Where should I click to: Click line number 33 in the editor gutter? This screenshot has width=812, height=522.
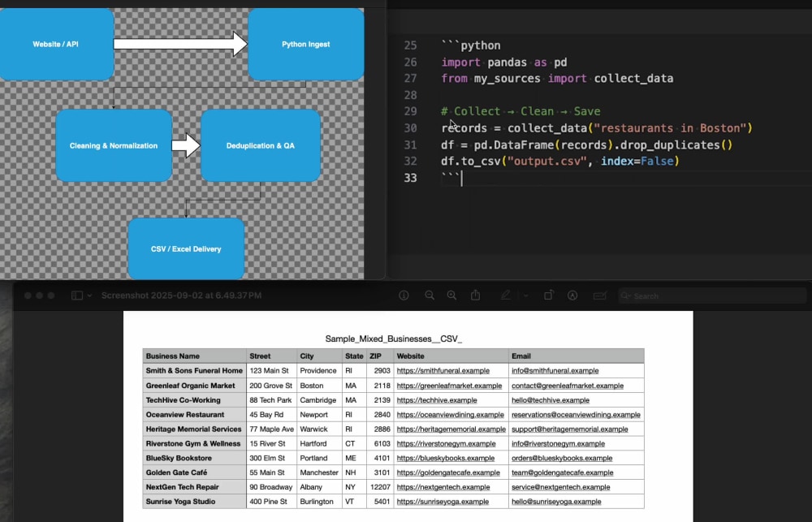(x=410, y=178)
